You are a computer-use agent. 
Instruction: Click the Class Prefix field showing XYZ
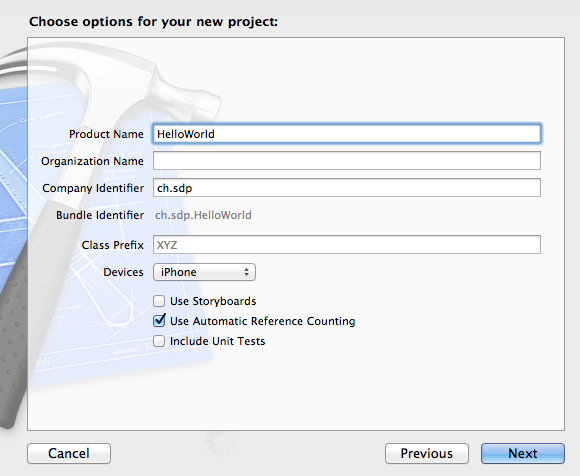click(347, 245)
